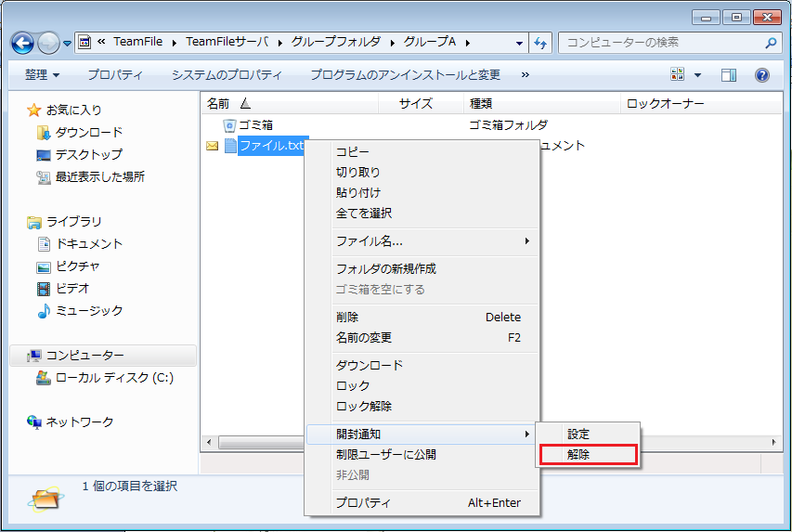This screenshot has width=792, height=532.
Task: Toggle the preview pane icon
Action: pyautogui.click(x=729, y=74)
